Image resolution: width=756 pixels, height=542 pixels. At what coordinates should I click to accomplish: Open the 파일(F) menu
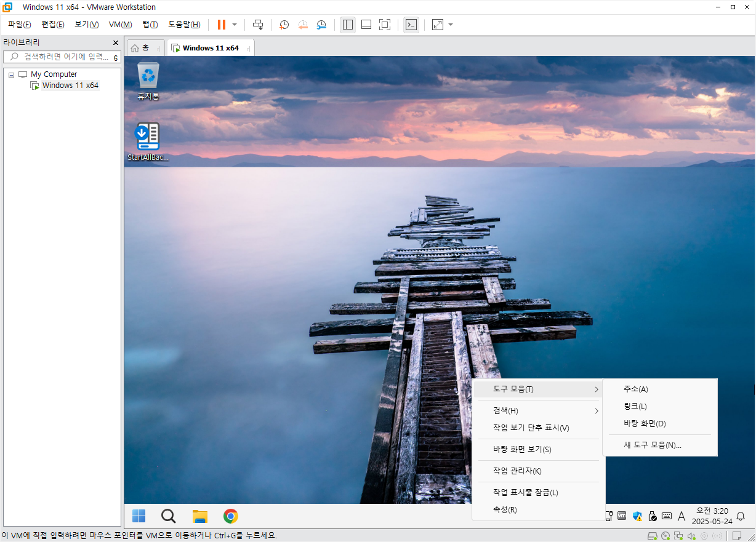tap(19, 25)
